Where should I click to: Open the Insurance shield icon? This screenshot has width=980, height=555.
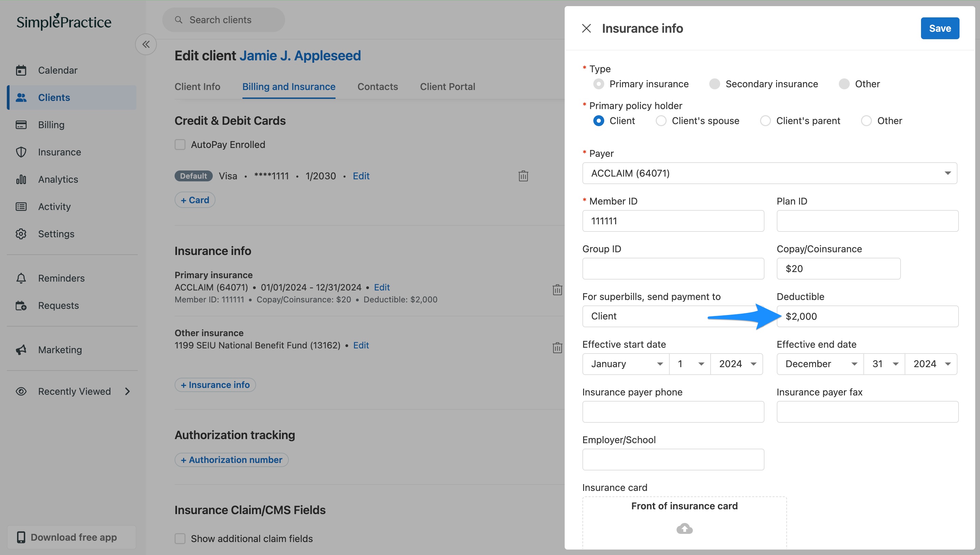(x=21, y=152)
